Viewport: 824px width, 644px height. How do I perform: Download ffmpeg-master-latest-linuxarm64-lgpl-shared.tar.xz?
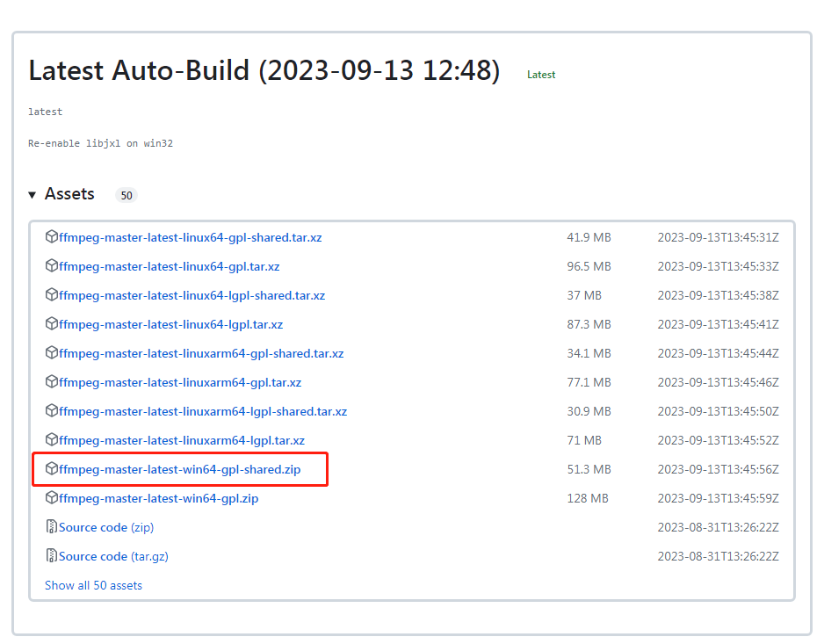tap(203, 411)
